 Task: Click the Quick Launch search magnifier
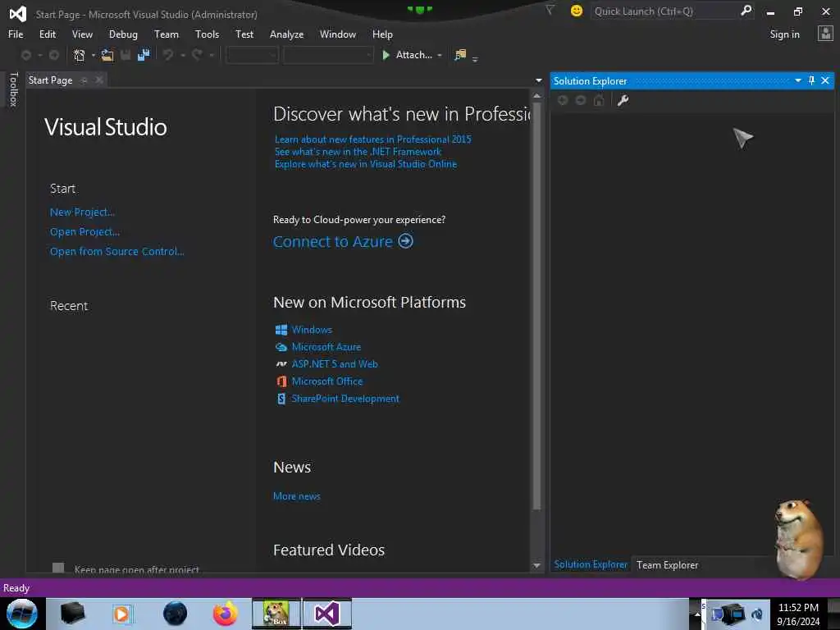tap(746, 10)
